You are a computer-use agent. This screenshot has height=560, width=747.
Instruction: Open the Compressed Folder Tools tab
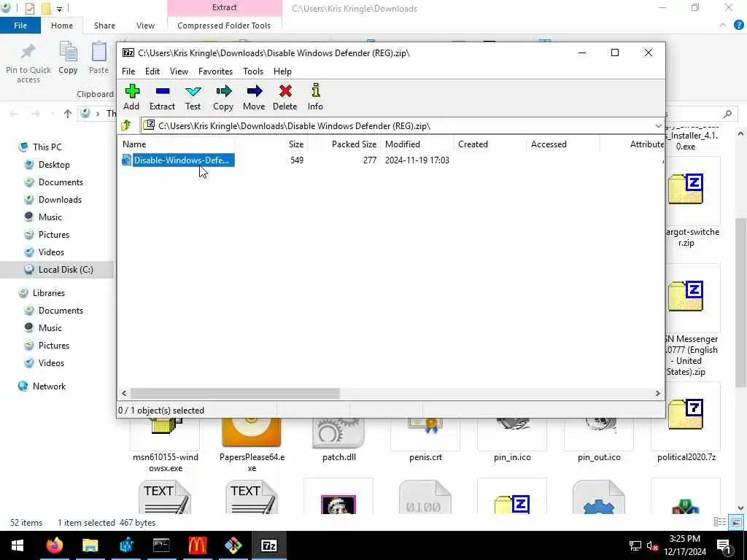[x=224, y=26]
